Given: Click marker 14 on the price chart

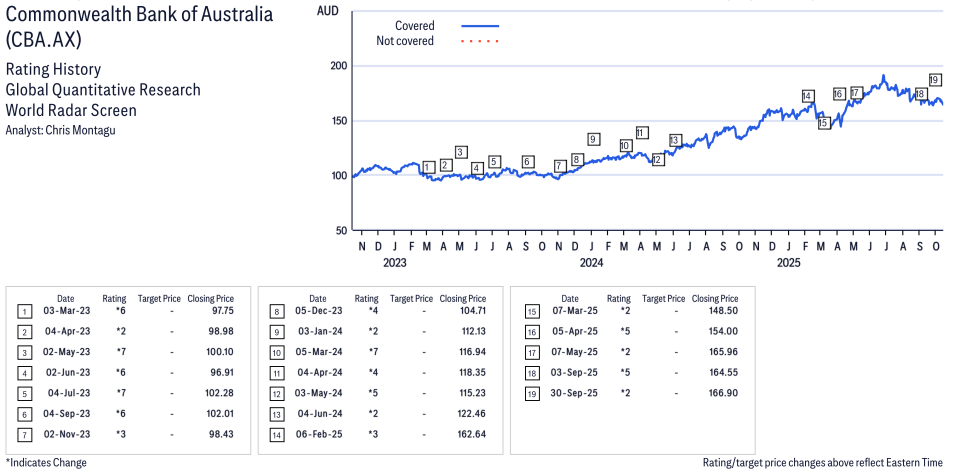Looking at the screenshot, I should pyautogui.click(x=807, y=96).
